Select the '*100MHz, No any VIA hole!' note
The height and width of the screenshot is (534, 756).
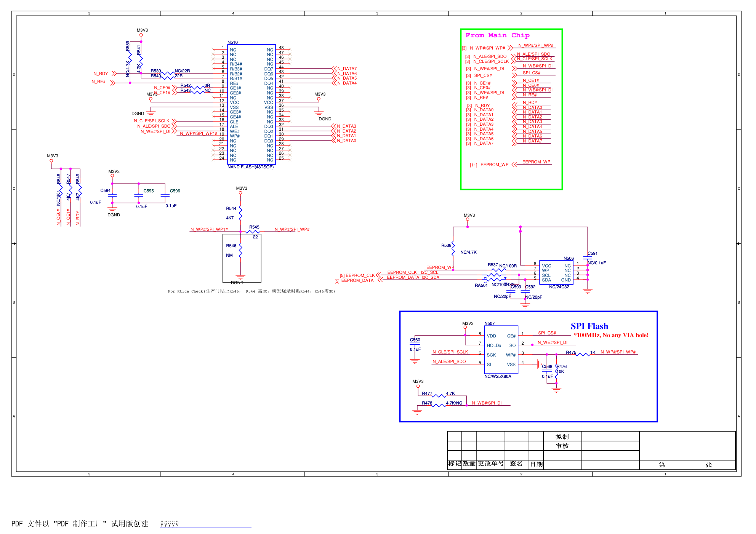611,335
